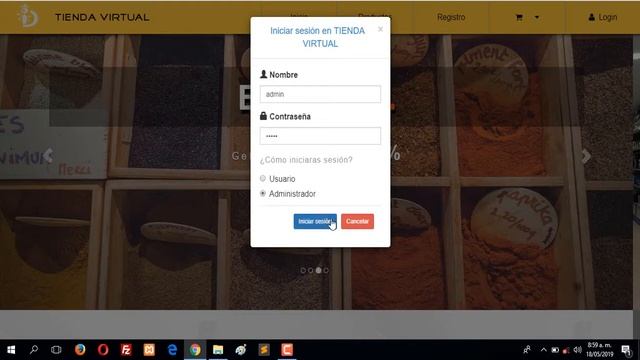Image resolution: width=640 pixels, height=360 pixels.
Task: Click the Iniciar sesión button
Action: coord(315,221)
